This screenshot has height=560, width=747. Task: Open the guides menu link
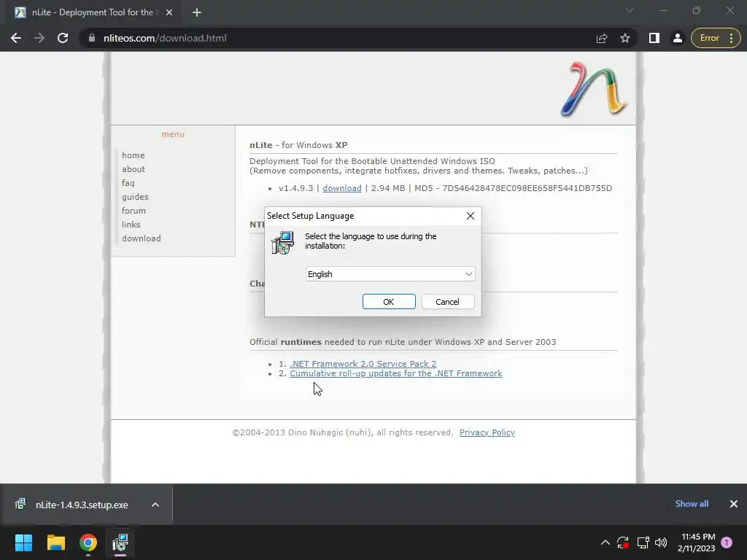pyautogui.click(x=135, y=197)
